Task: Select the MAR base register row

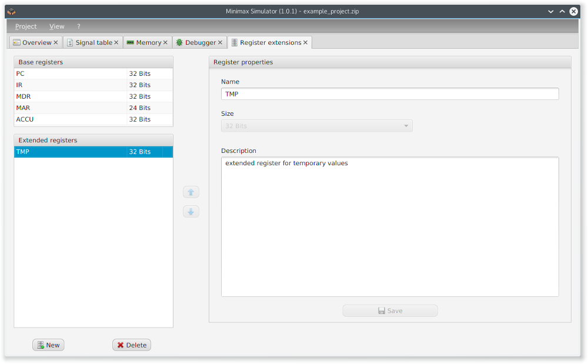Action: [x=93, y=108]
